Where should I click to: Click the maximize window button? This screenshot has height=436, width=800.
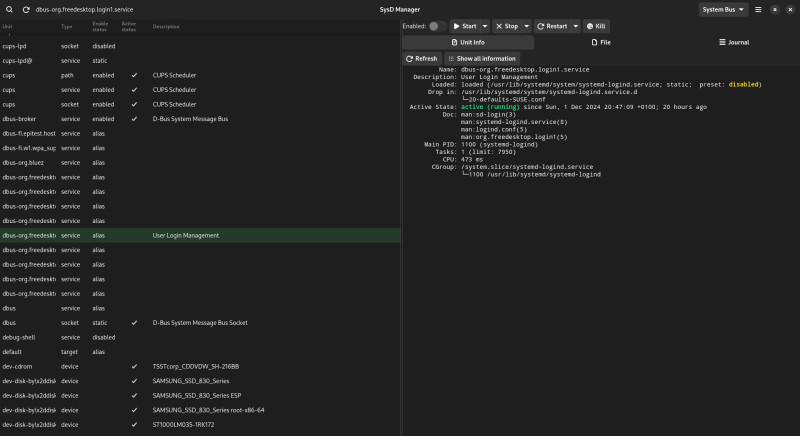tap(774, 9)
